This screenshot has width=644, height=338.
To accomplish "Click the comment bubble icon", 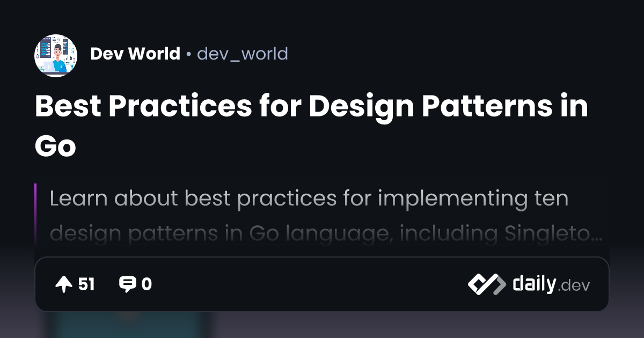I will pyautogui.click(x=127, y=284).
